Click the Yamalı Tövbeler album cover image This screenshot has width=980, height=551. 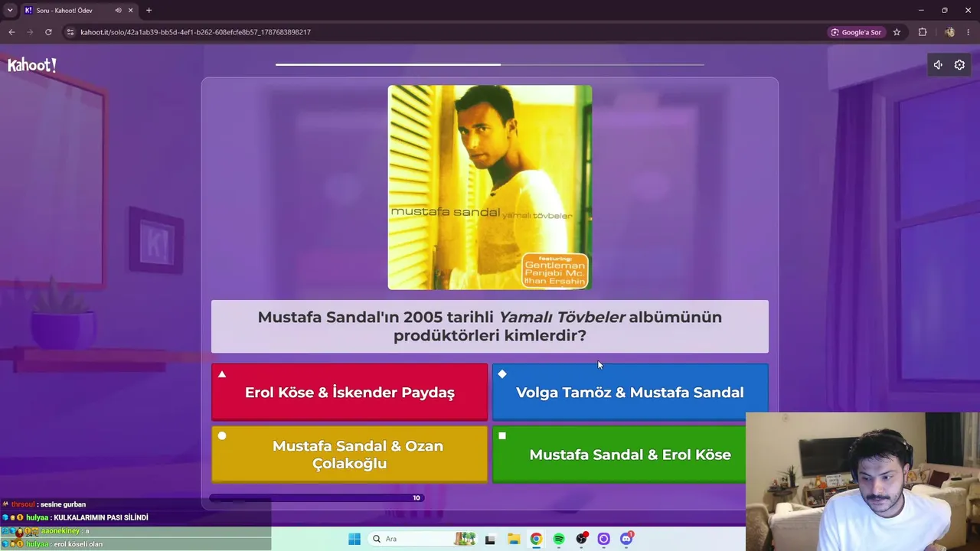(490, 187)
